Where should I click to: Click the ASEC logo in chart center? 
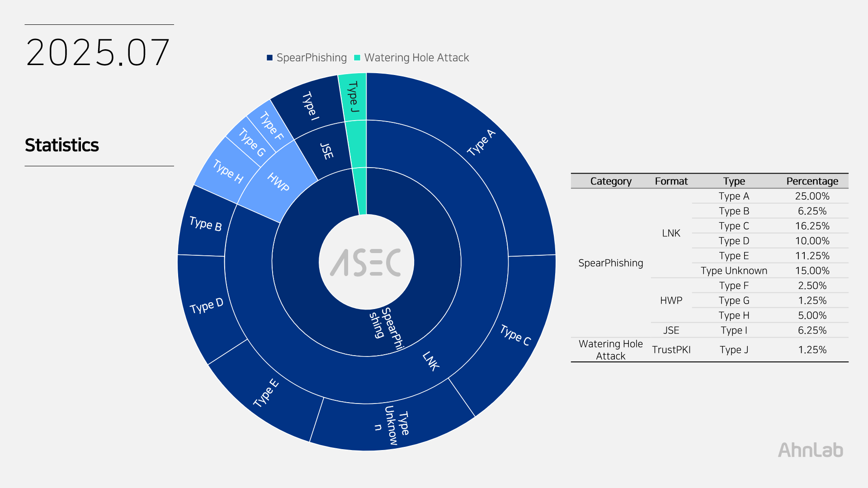(x=366, y=262)
